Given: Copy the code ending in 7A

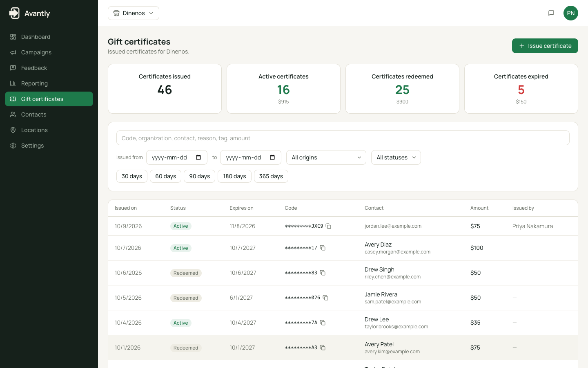Looking at the screenshot, I should [x=323, y=323].
